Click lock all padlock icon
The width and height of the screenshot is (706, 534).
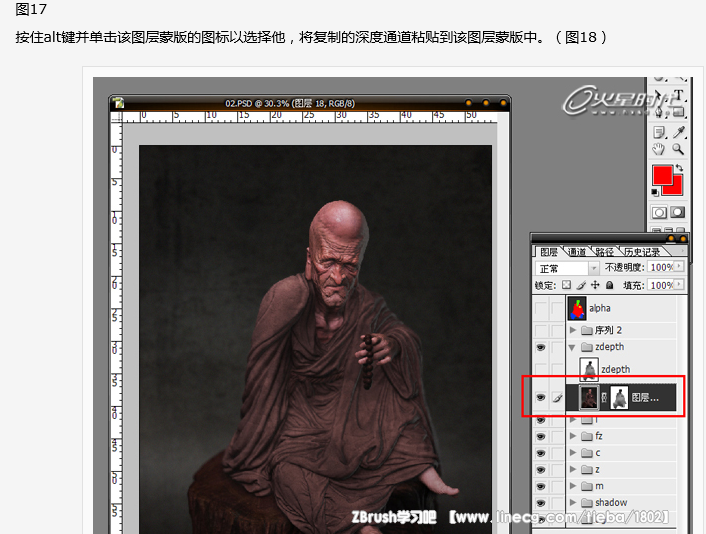coord(610,285)
